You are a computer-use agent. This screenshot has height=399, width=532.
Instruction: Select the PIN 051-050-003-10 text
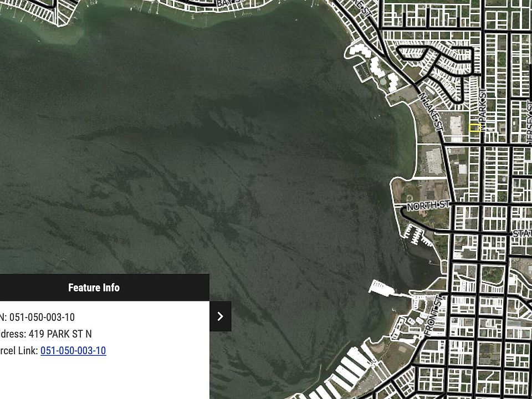(37, 317)
